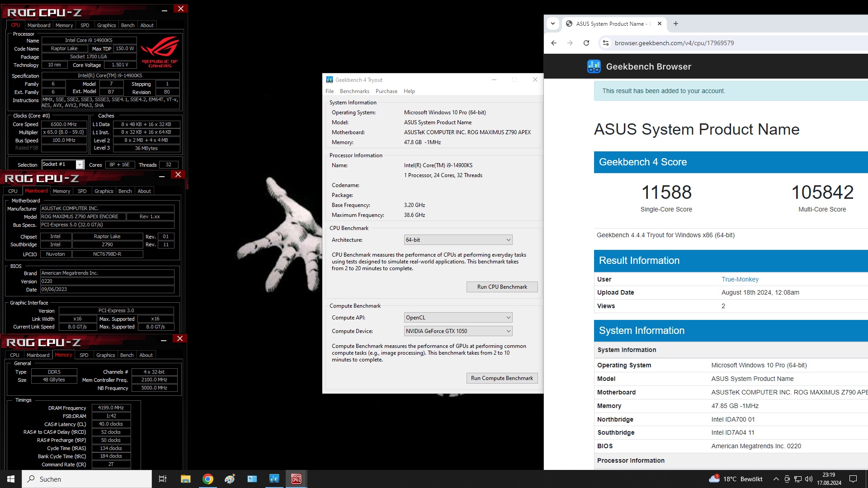The height and width of the screenshot is (488, 868).
Task: Open the site information icon in address bar
Action: pos(606,43)
